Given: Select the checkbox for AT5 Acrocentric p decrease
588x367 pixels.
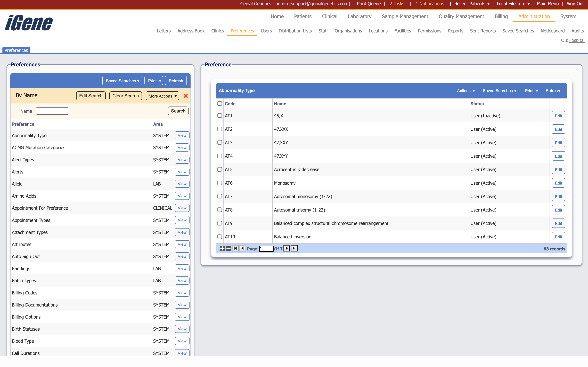Looking at the screenshot, I should (220, 169).
